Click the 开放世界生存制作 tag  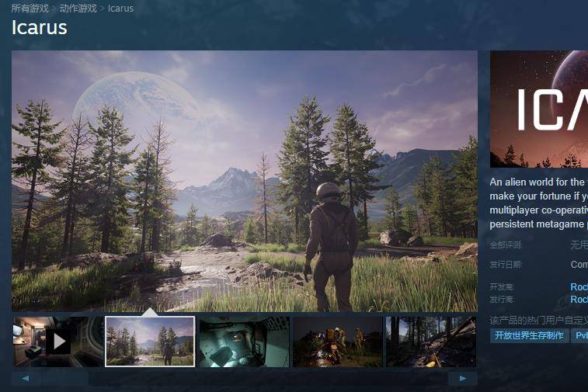point(529,335)
